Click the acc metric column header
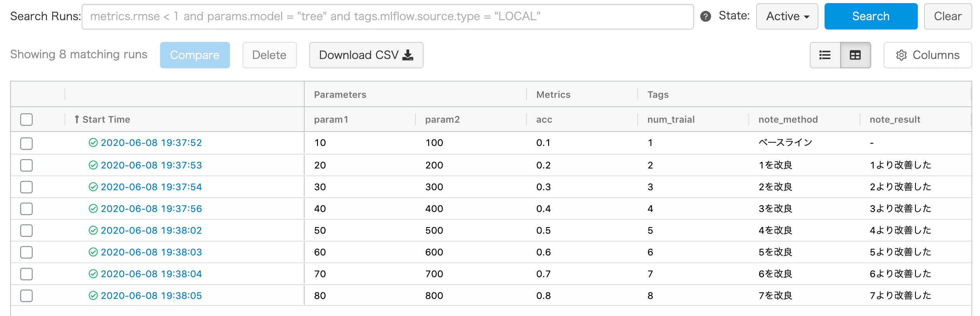This screenshot has width=980, height=316. point(544,120)
